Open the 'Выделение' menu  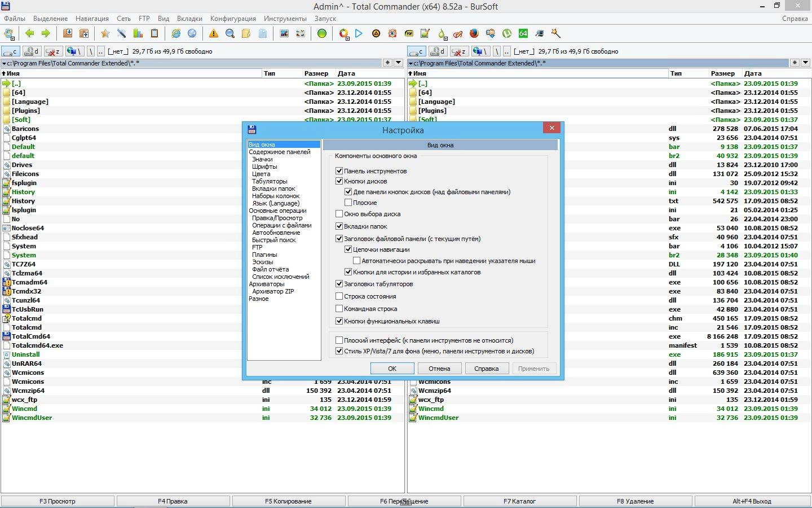(50, 19)
